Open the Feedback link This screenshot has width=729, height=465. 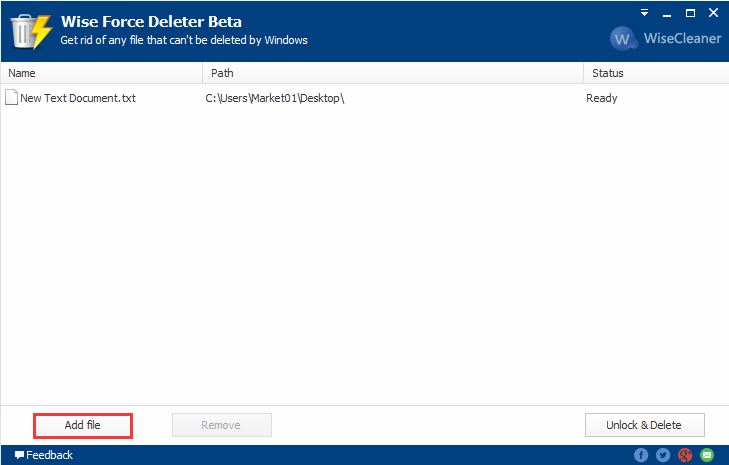pyautogui.click(x=44, y=455)
